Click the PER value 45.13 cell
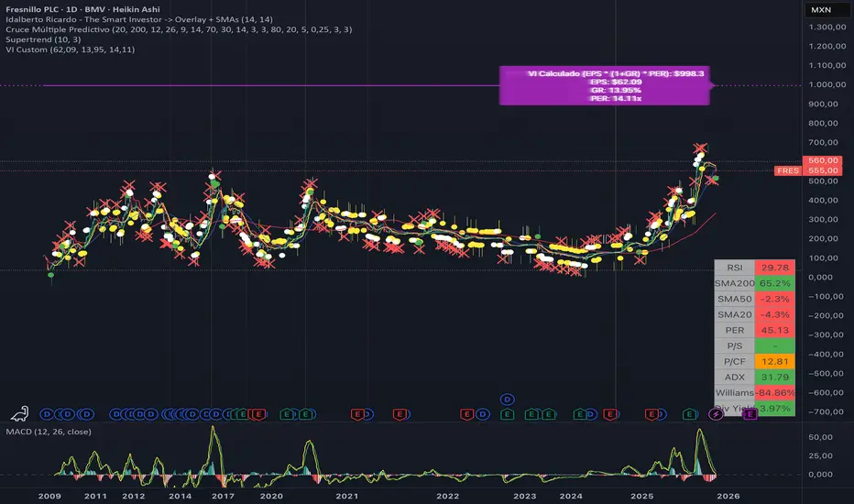Screen dimensions: 854x504 tap(774, 330)
